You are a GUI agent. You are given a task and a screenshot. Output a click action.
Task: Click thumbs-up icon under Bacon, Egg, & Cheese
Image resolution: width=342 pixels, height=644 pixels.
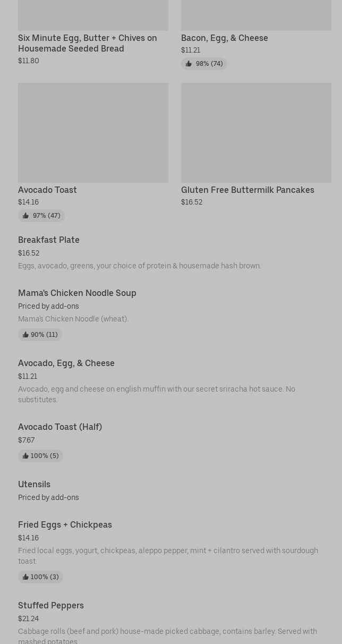click(x=189, y=64)
